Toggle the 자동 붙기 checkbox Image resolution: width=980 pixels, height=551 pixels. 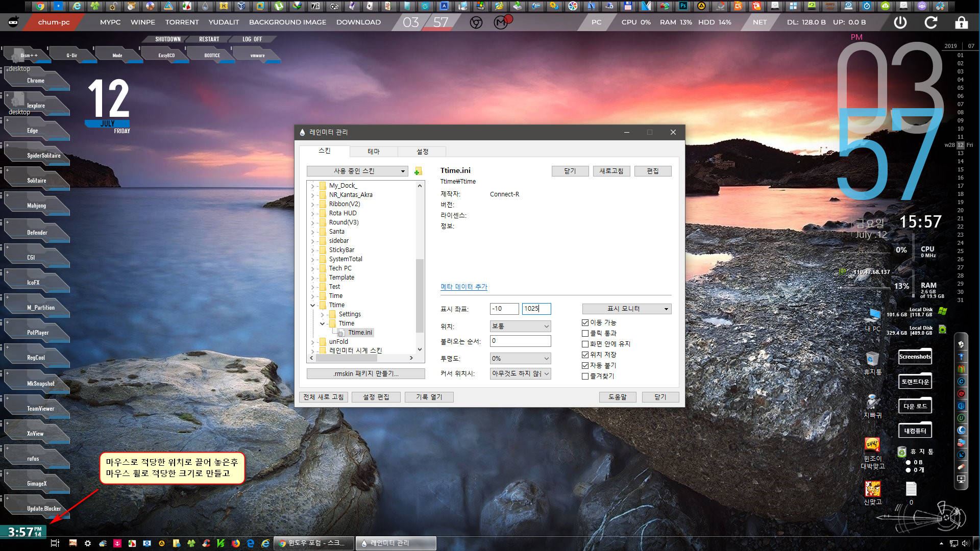(585, 365)
